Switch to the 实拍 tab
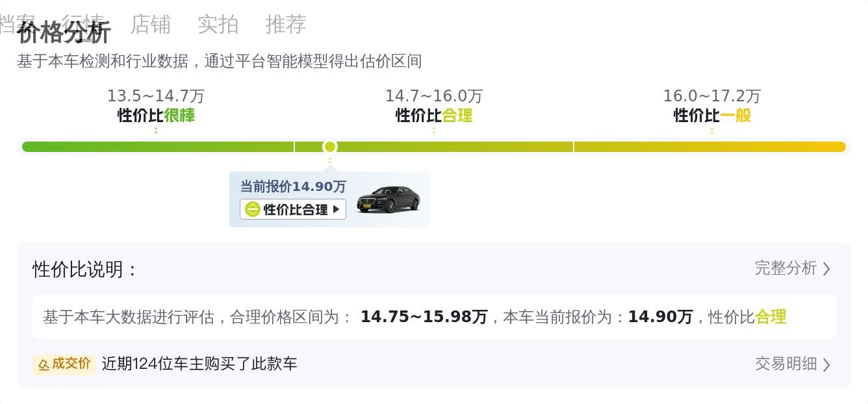 (x=218, y=25)
